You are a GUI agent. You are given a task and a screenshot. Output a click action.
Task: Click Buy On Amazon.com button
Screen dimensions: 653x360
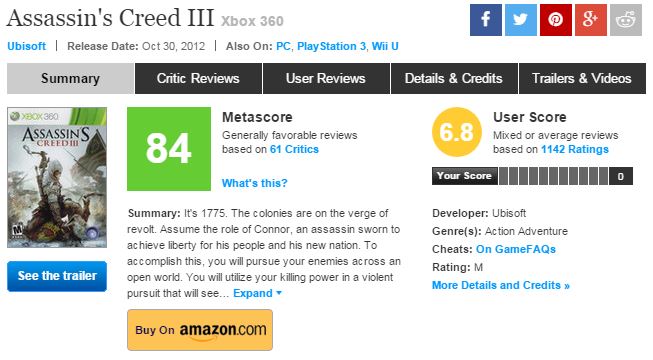200,330
